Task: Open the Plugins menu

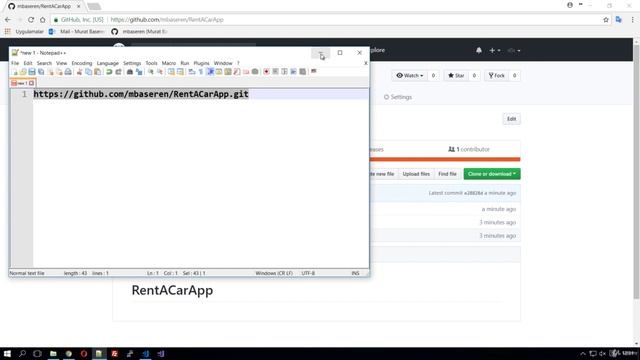Action: click(201, 63)
